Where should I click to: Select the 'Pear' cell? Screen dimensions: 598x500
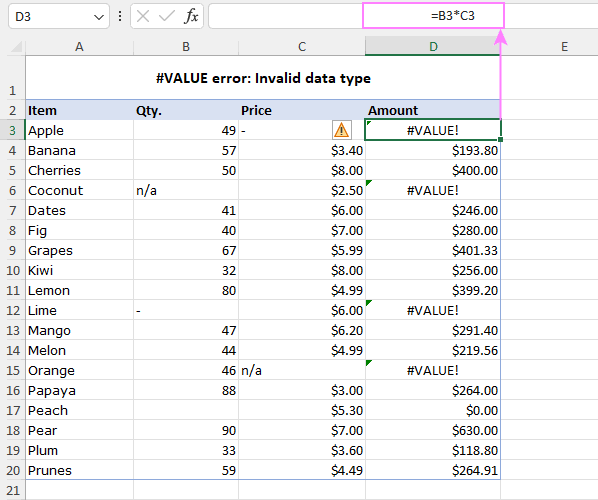79,430
